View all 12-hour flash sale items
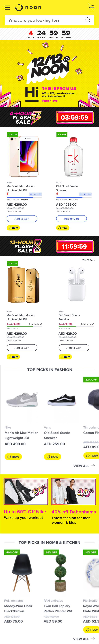 pos(88,260)
